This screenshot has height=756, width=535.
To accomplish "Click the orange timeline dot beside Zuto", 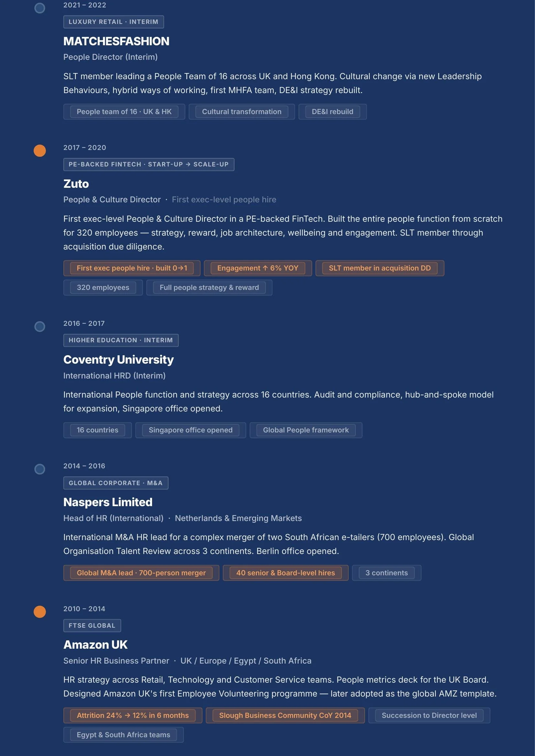I will coord(40,151).
